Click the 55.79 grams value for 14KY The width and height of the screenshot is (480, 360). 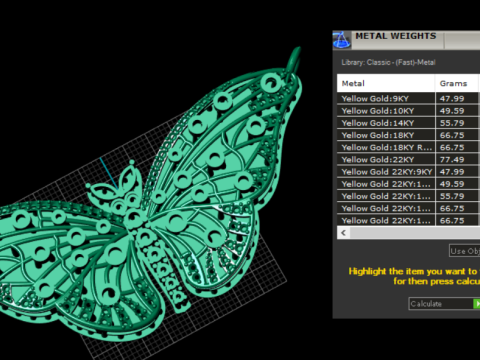[452, 123]
